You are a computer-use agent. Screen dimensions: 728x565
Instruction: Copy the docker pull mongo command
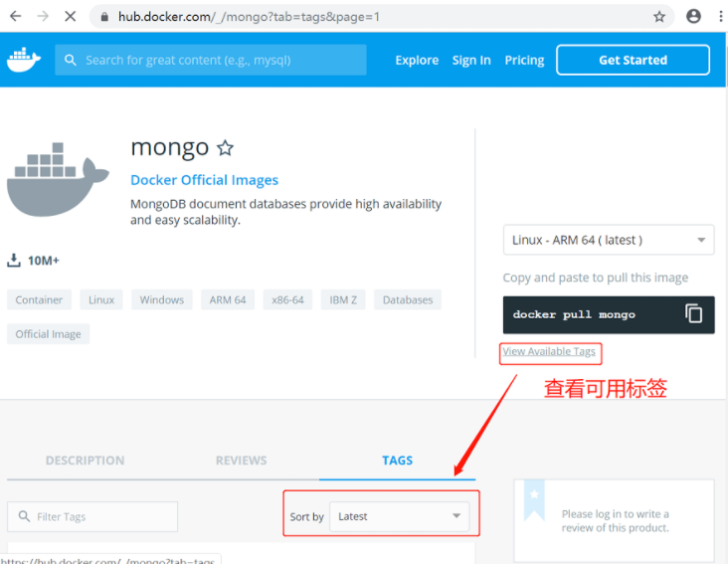click(693, 314)
